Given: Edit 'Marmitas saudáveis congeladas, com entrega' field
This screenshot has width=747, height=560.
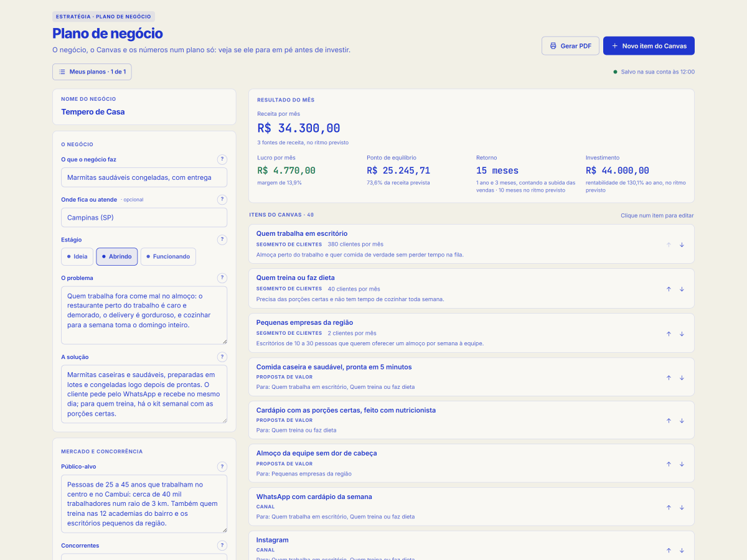Looking at the screenshot, I should pyautogui.click(x=144, y=177).
